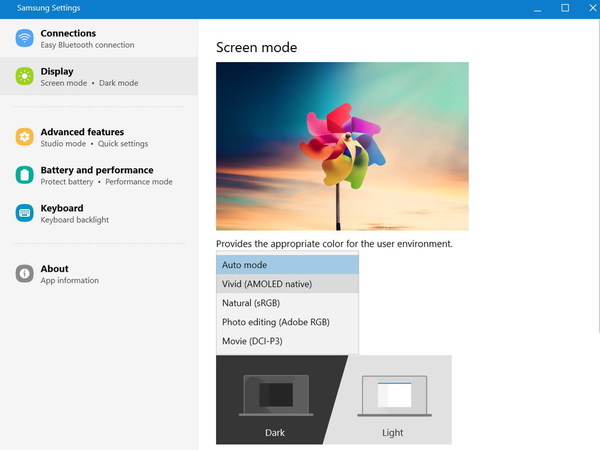Choose Natural (sRGB) screen mode
The image size is (600, 450).
click(287, 303)
